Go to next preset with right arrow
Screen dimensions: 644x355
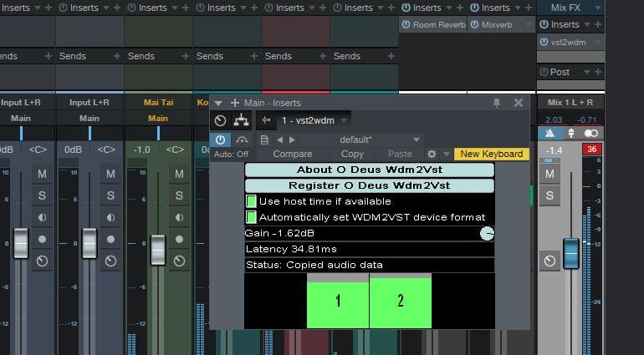point(292,140)
